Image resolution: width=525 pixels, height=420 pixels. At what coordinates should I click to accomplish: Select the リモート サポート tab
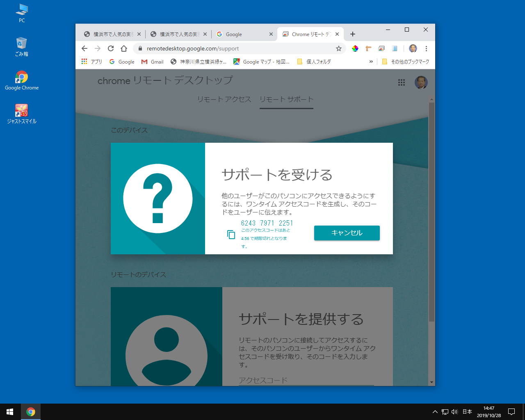(x=286, y=100)
